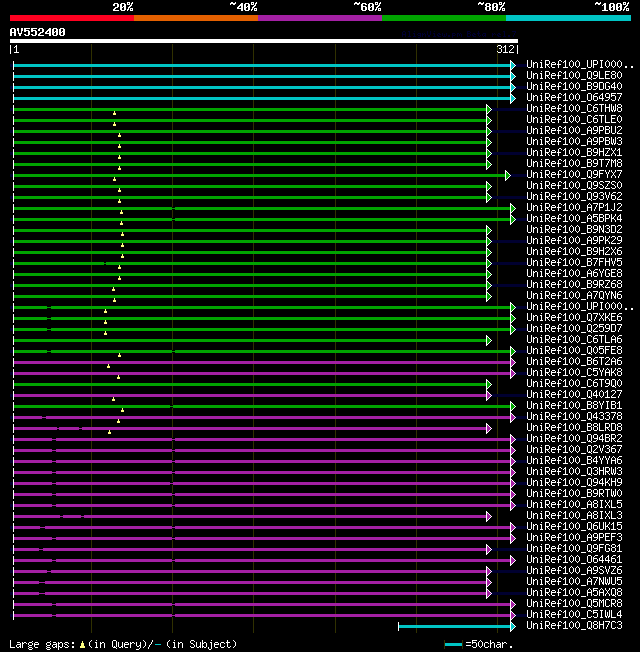This screenshot has height=652, width=640.
Task: Click the yellow gap marker below the B8LRD8 bar
Action: tap(109, 432)
